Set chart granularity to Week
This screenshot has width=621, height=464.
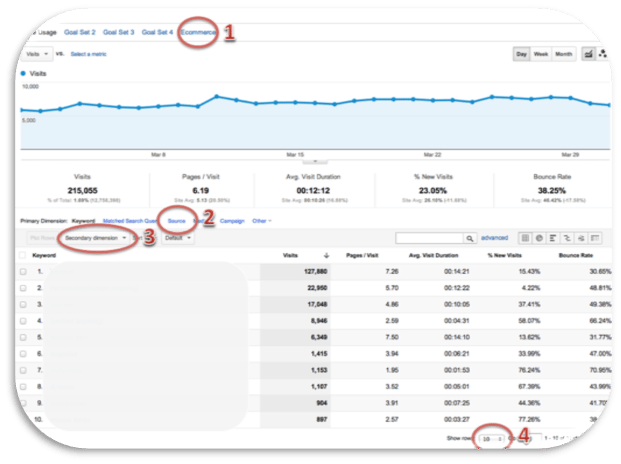(541, 54)
